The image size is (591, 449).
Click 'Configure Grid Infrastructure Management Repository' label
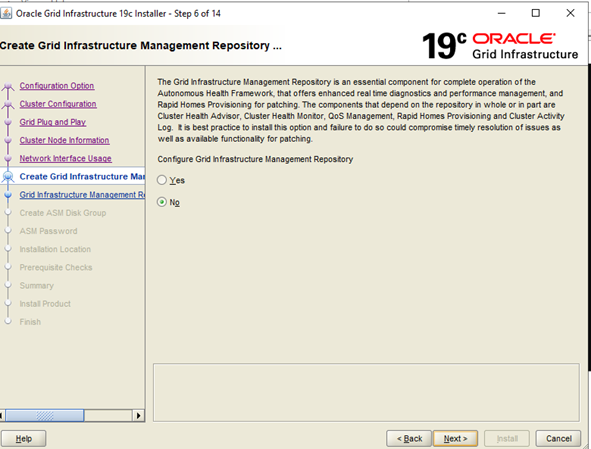(x=255, y=159)
